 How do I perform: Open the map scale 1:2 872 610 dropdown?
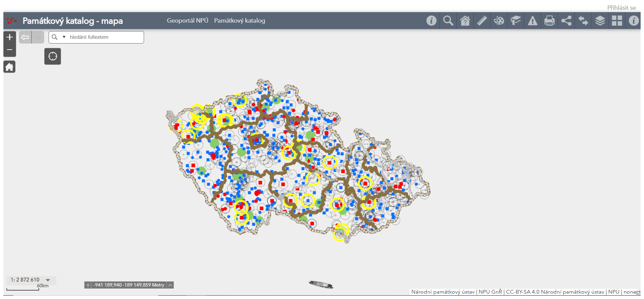click(x=48, y=280)
